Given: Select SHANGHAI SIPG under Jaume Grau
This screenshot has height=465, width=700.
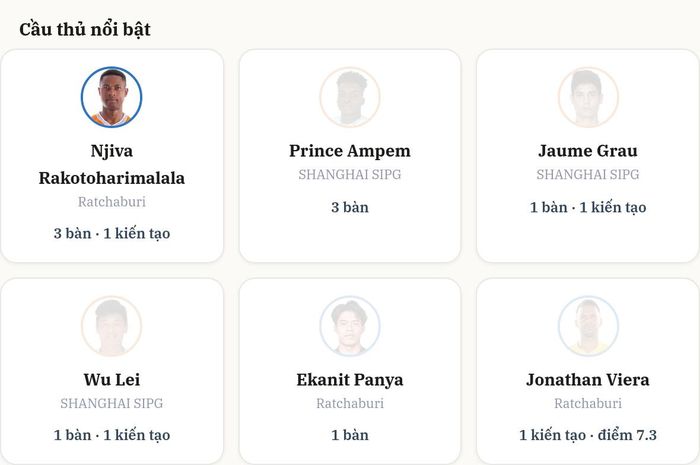Looking at the screenshot, I should [588, 174].
